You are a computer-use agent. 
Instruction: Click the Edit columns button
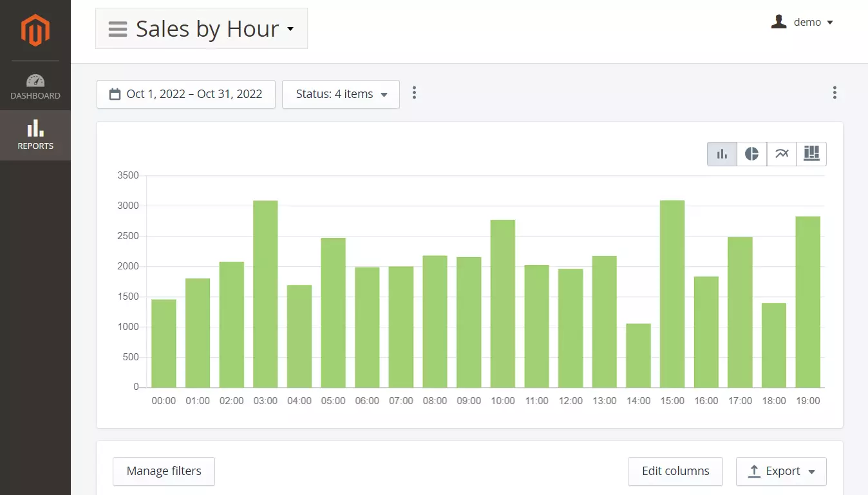click(x=675, y=471)
